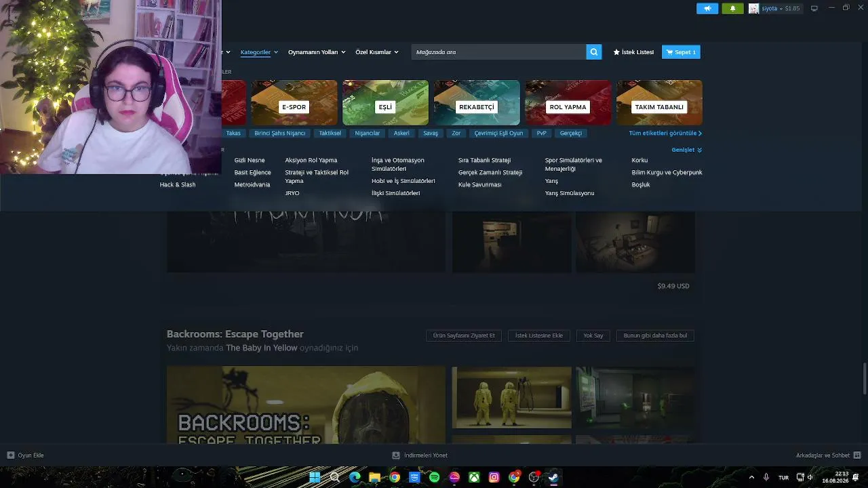The height and width of the screenshot is (488, 868).
Task: Click the plus icon beside Oyun Ekle
Action: click(10, 455)
